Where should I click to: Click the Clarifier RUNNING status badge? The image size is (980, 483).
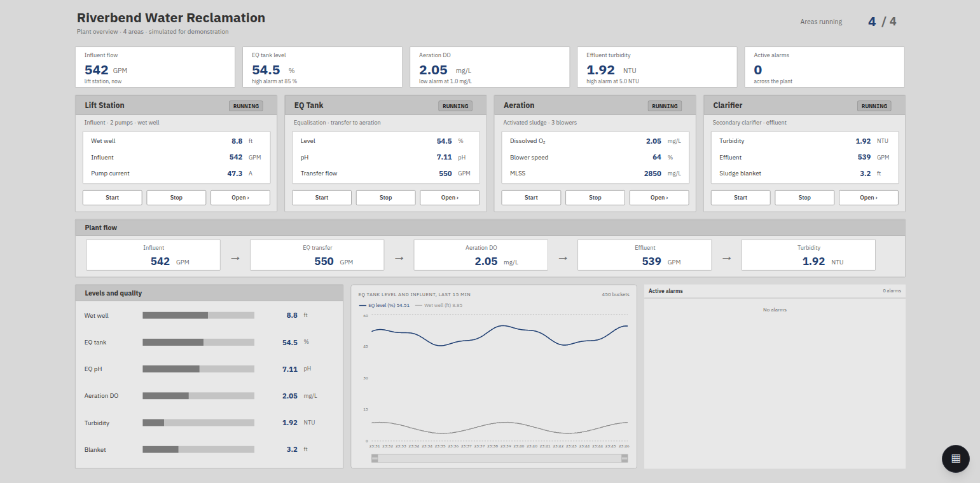click(x=874, y=106)
